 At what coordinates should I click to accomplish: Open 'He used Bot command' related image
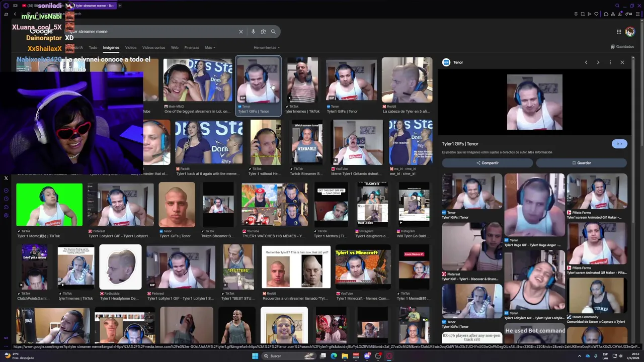535,334
